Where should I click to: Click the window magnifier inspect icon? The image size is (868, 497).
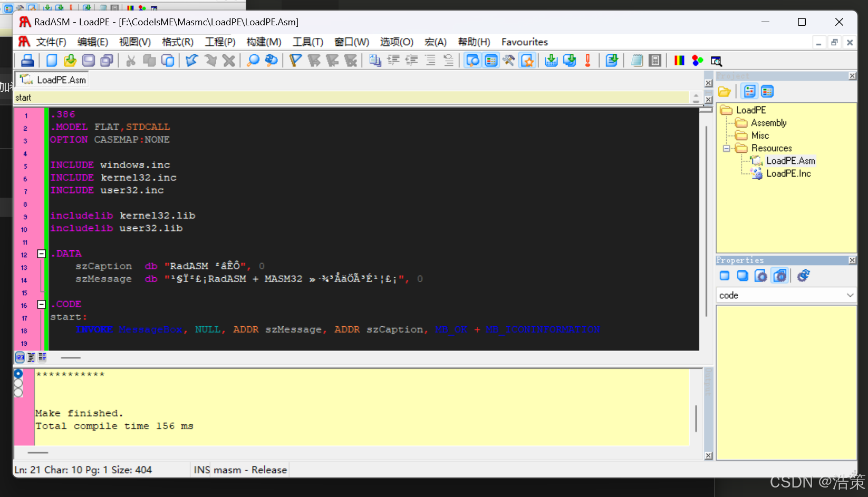click(x=716, y=61)
